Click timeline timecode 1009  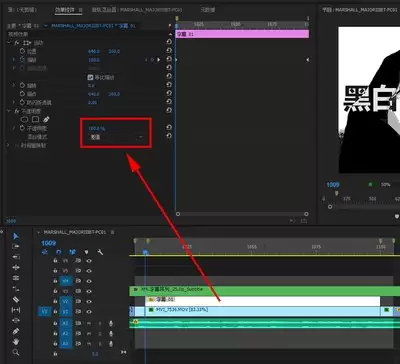pyautogui.click(x=48, y=243)
